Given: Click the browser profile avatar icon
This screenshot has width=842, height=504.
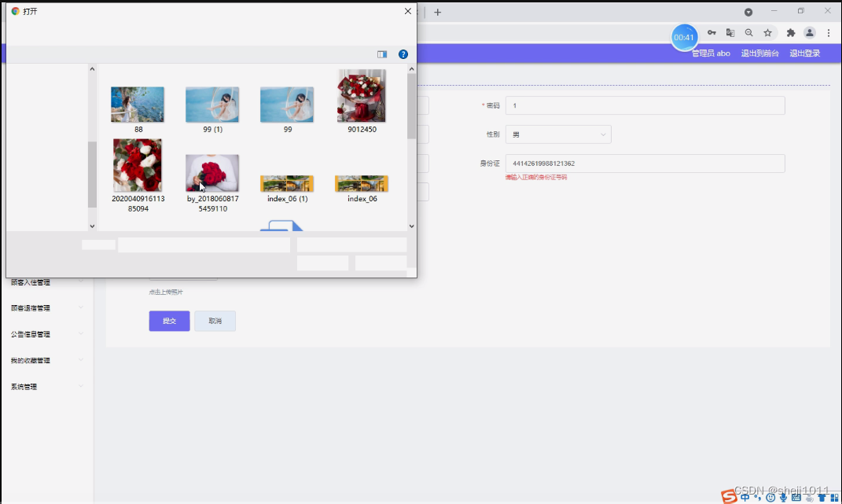Looking at the screenshot, I should (x=809, y=33).
